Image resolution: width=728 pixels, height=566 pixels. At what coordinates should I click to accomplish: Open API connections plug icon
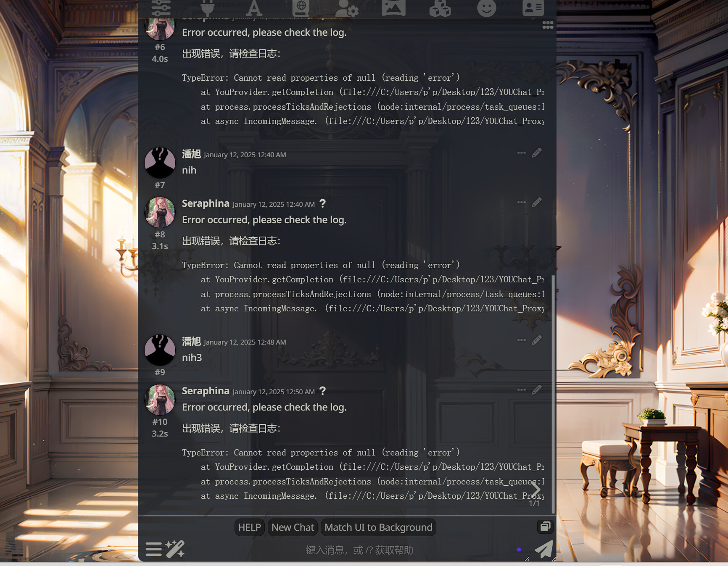tap(207, 8)
